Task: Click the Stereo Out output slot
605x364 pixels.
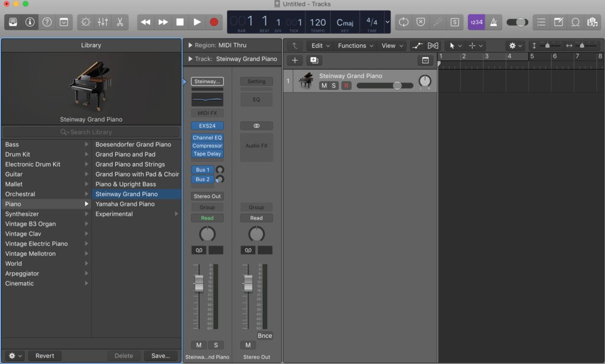Action: point(207,196)
